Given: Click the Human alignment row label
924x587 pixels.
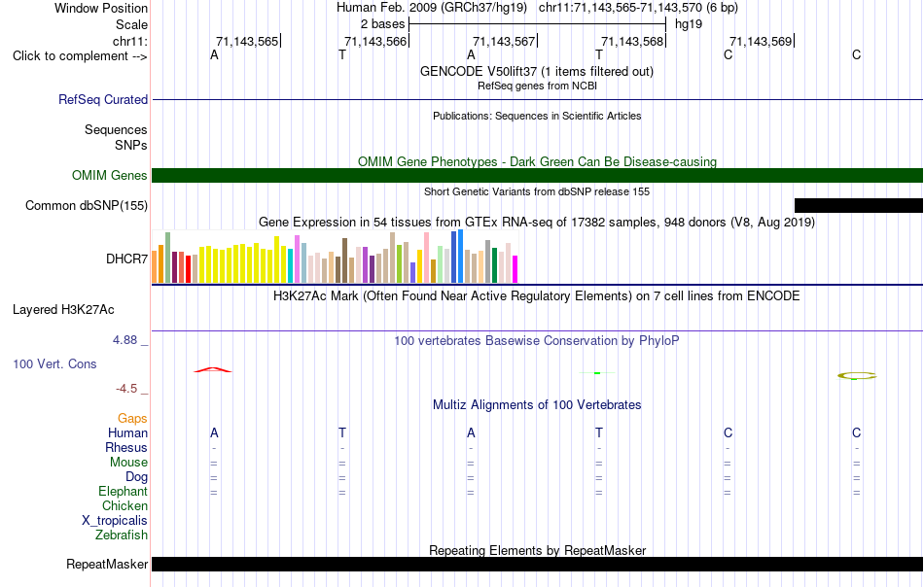Looking at the screenshot, I should tap(127, 432).
